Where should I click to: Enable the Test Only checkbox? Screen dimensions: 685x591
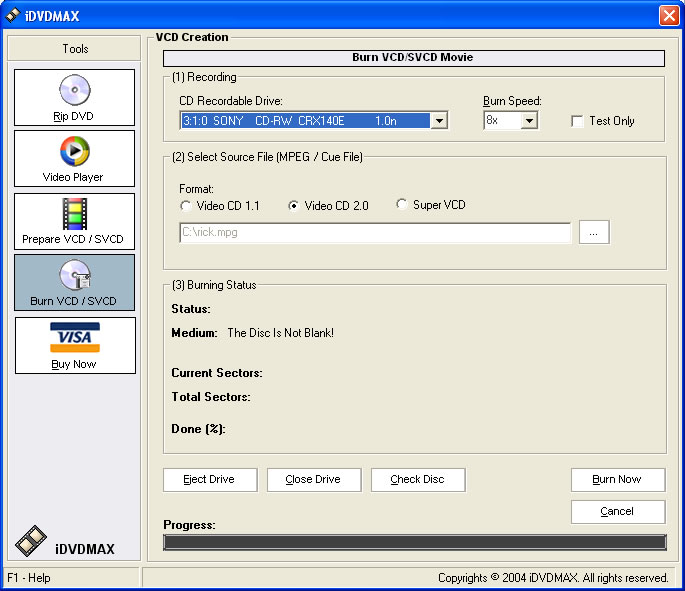point(577,121)
